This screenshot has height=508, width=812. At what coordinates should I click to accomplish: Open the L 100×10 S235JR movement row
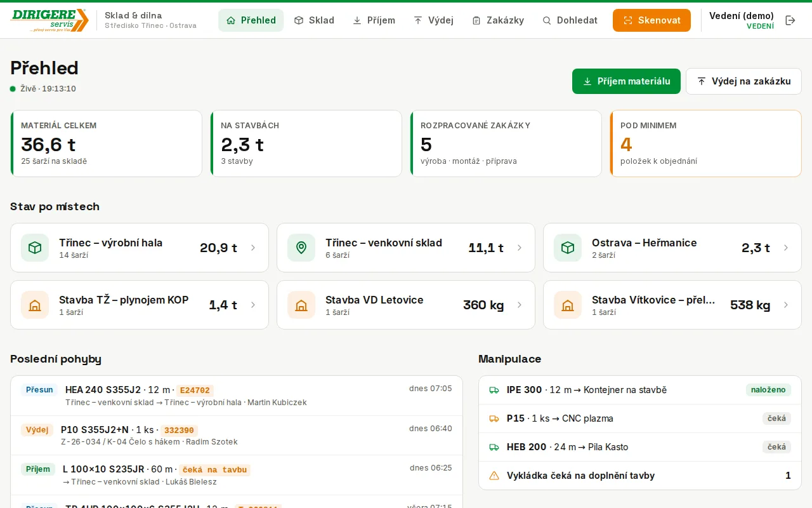[x=237, y=474]
